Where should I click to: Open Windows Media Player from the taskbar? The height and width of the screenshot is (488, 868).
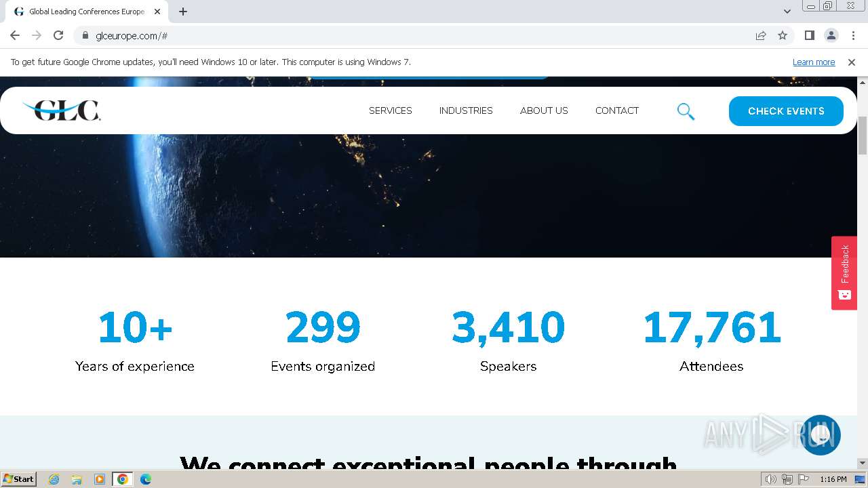coord(100,479)
